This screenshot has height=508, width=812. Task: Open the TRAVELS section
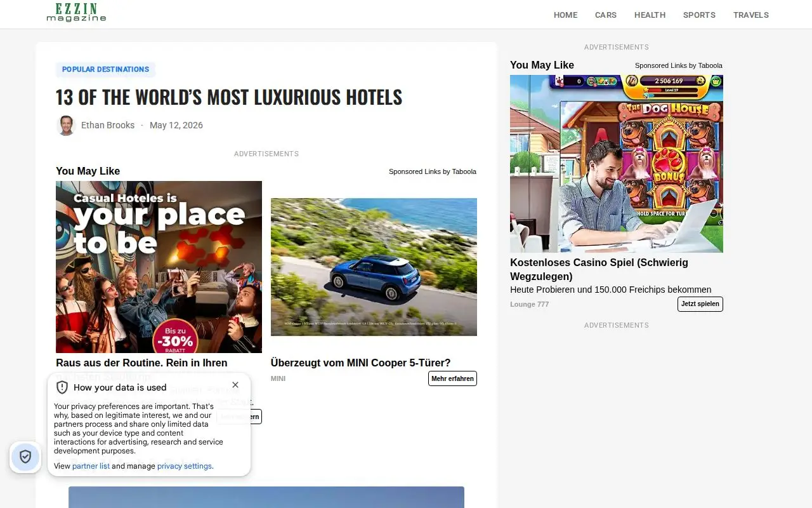pos(750,15)
